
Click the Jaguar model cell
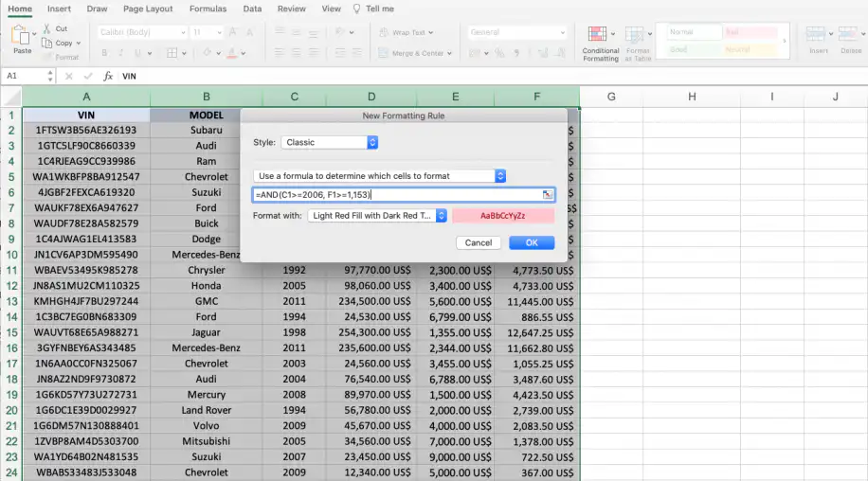click(x=206, y=333)
